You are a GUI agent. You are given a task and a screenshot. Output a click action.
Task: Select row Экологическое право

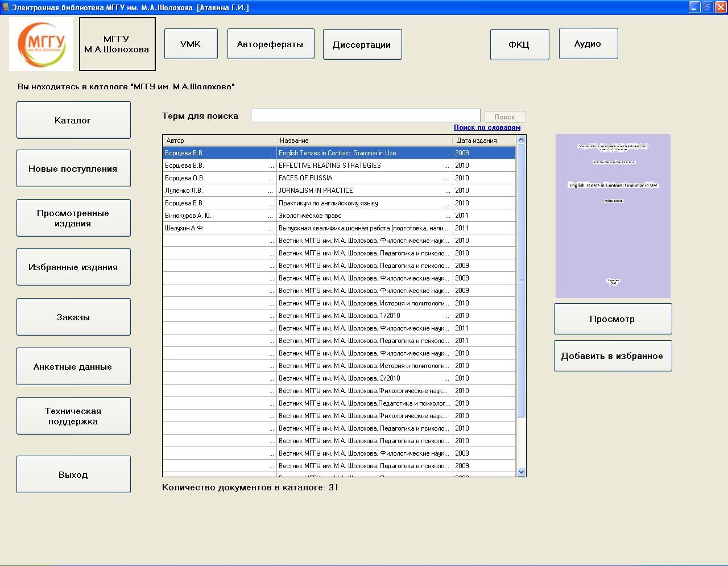[x=340, y=216]
